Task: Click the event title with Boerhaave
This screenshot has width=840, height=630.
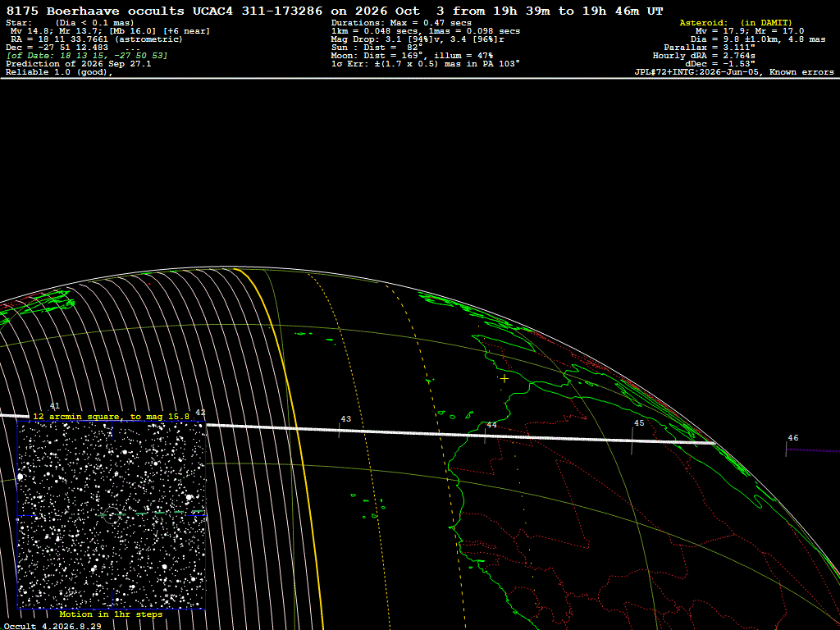Action: tap(335, 11)
